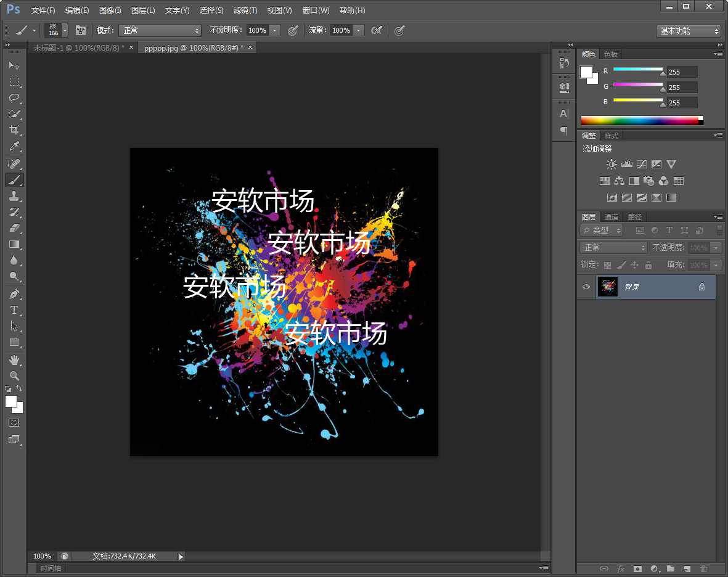Click the foreground color swatch in toolbox

click(x=10, y=401)
